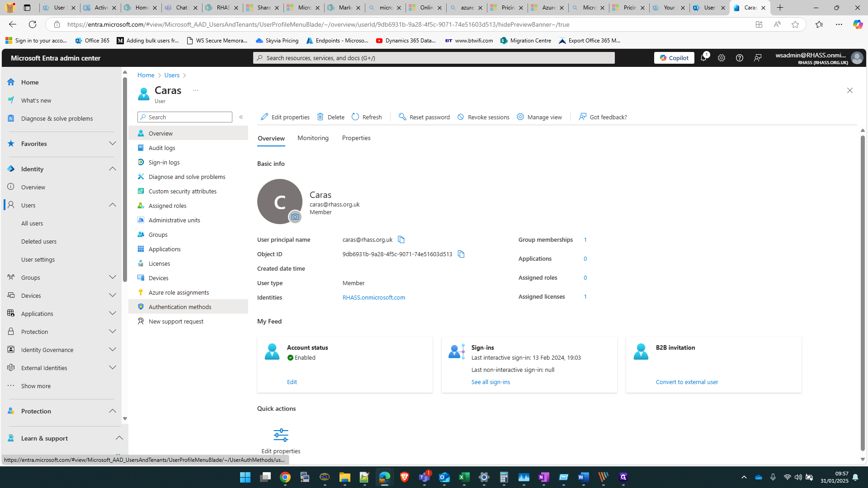
Task: Open Manage view options
Action: tap(539, 117)
